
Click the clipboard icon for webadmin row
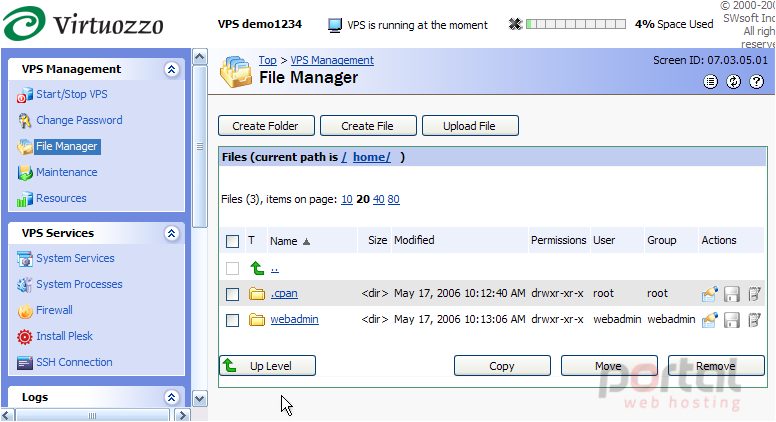(x=754, y=320)
